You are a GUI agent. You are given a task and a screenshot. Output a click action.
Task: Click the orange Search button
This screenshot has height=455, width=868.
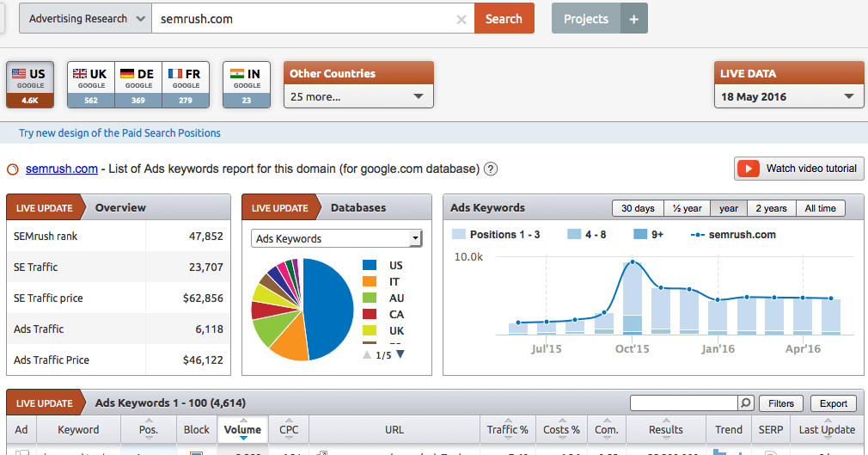tap(504, 19)
